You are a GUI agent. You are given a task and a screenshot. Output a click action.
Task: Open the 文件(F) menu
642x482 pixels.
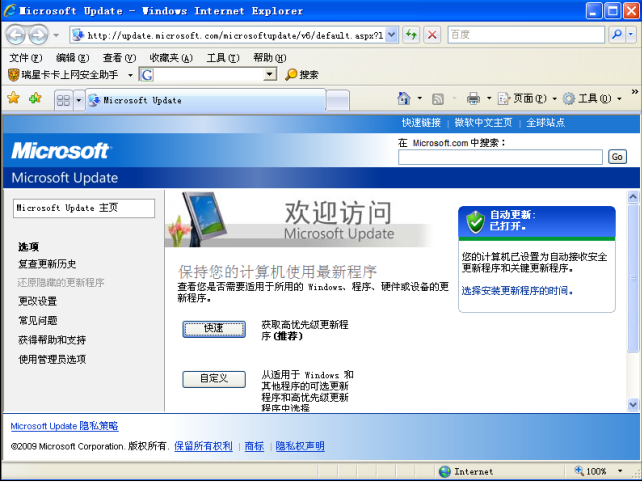pos(25,58)
